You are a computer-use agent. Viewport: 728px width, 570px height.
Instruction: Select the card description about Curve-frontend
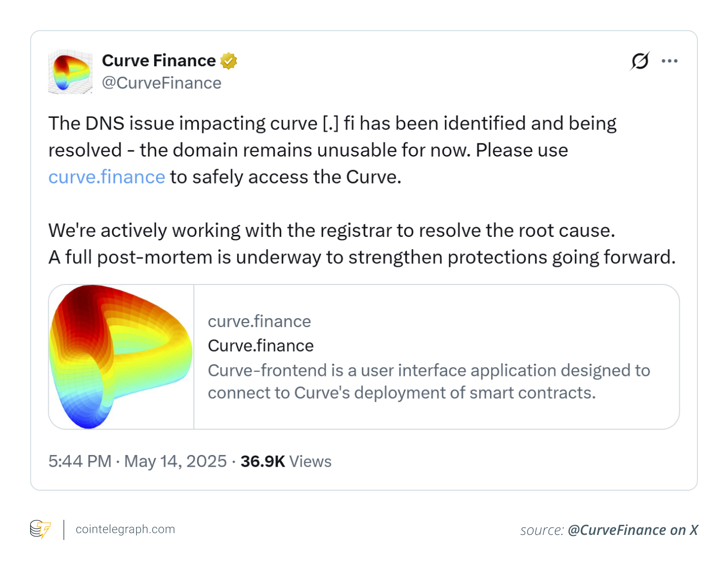tap(428, 381)
